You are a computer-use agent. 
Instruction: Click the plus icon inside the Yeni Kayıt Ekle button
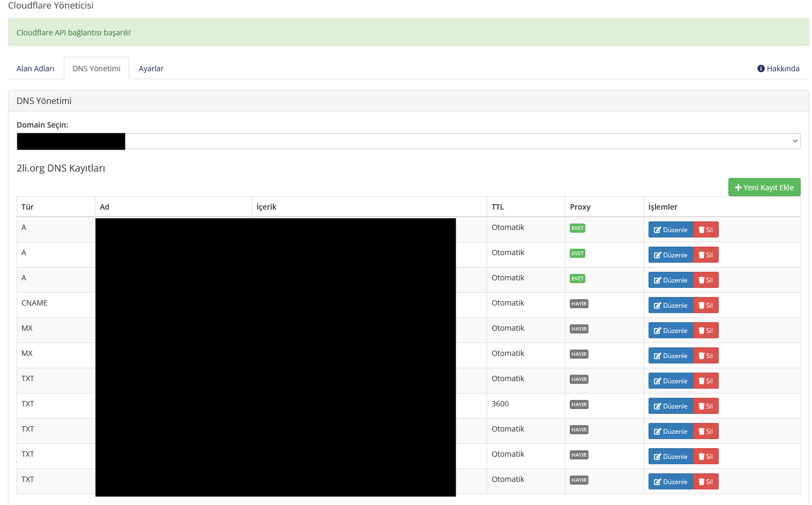[737, 187]
